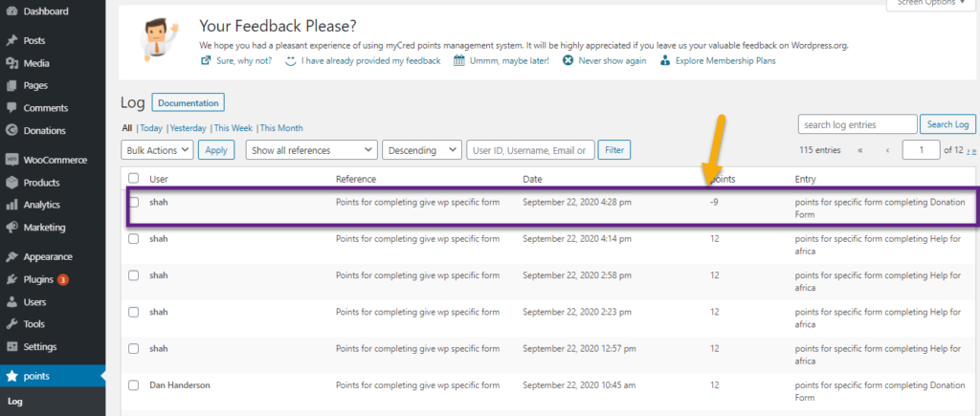Screen dimensions: 980x416
Task: Click the search log entries field
Action: [x=857, y=124]
